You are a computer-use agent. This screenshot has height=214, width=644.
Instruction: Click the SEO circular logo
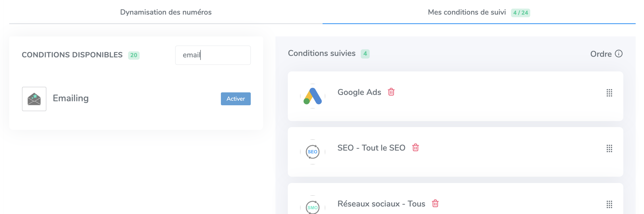click(x=313, y=152)
